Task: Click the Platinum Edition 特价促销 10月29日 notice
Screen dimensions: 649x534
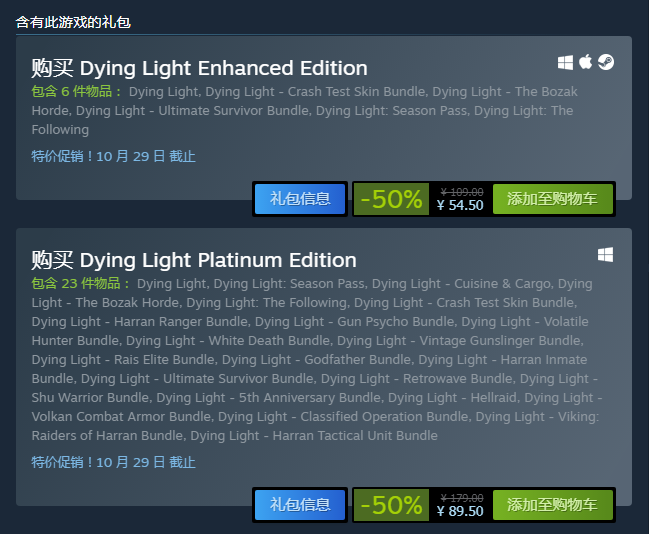Action: pyautogui.click(x=113, y=462)
